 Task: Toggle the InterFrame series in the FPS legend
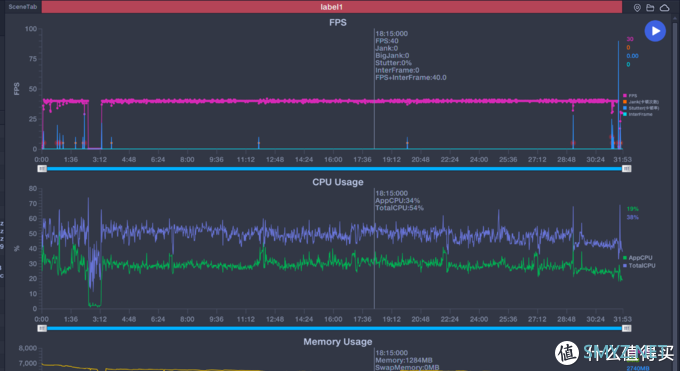tap(638, 114)
